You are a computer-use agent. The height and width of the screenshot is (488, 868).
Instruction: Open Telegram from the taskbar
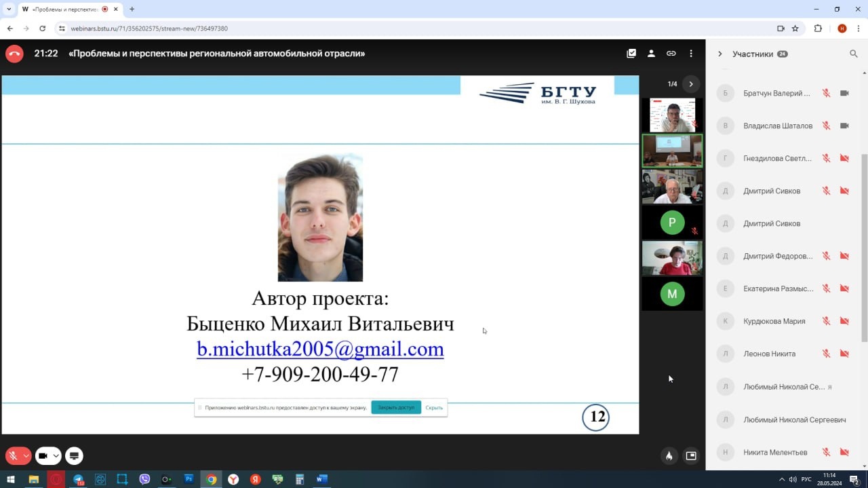[78, 479]
